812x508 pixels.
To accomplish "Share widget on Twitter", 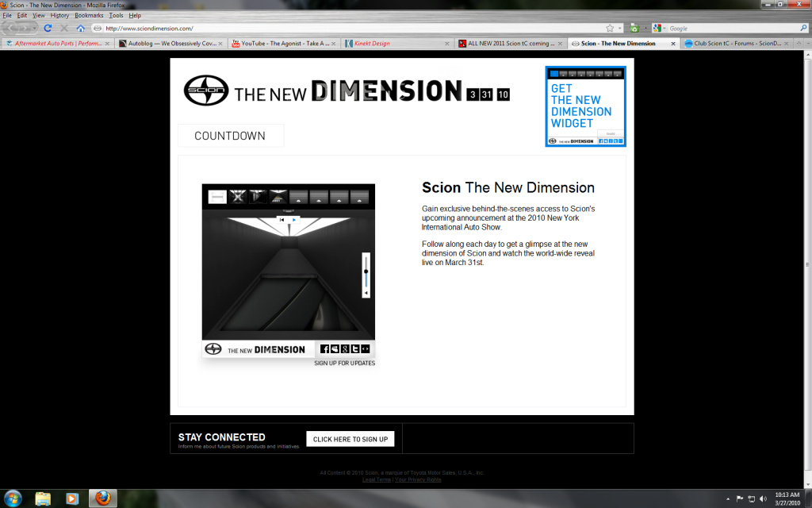I will [355, 349].
